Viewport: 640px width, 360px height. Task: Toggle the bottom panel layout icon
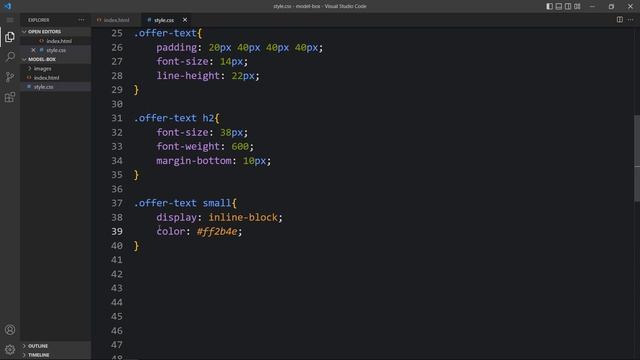[x=559, y=6]
